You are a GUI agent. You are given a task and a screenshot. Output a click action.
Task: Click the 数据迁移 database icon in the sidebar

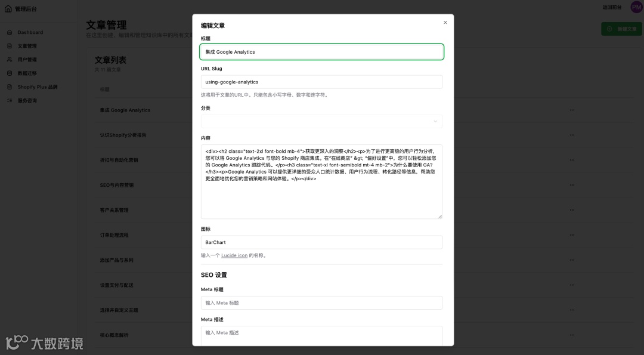10,73
